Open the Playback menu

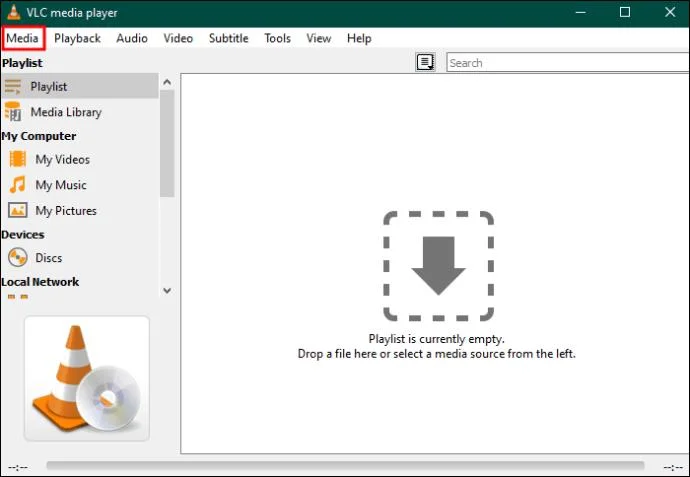pyautogui.click(x=77, y=38)
